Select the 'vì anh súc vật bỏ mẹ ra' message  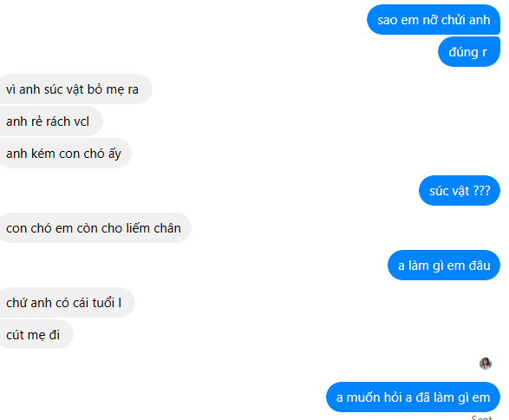pyautogui.click(x=75, y=89)
